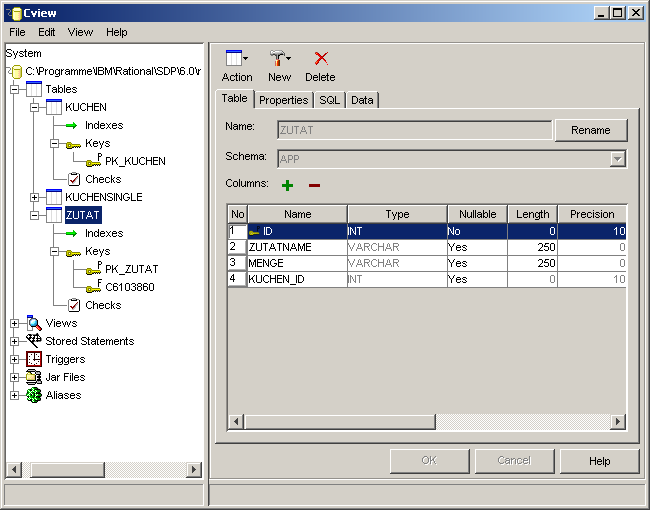Click the Keys key icon under ZUTAT

click(73, 253)
